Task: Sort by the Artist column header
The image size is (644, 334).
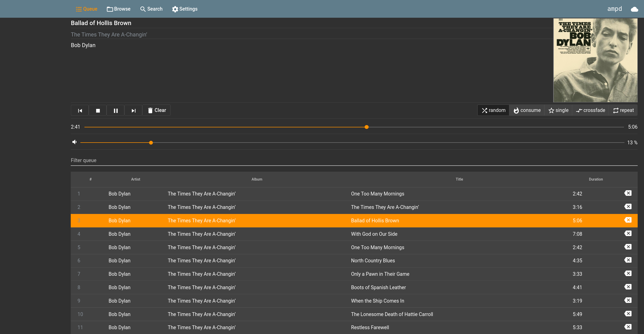Action: 135,179
